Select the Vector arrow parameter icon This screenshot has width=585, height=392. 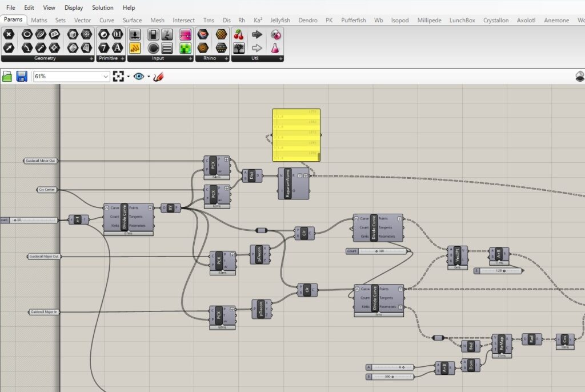[9, 48]
